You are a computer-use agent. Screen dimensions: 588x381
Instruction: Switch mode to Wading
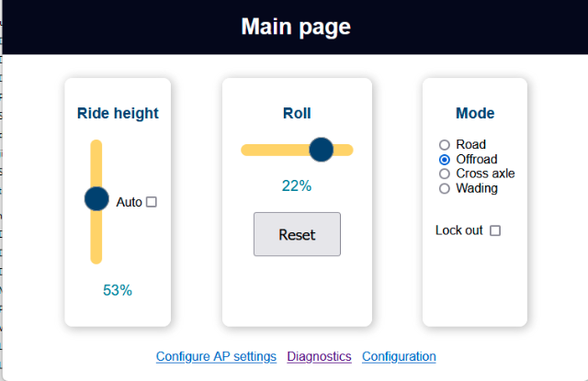[445, 188]
